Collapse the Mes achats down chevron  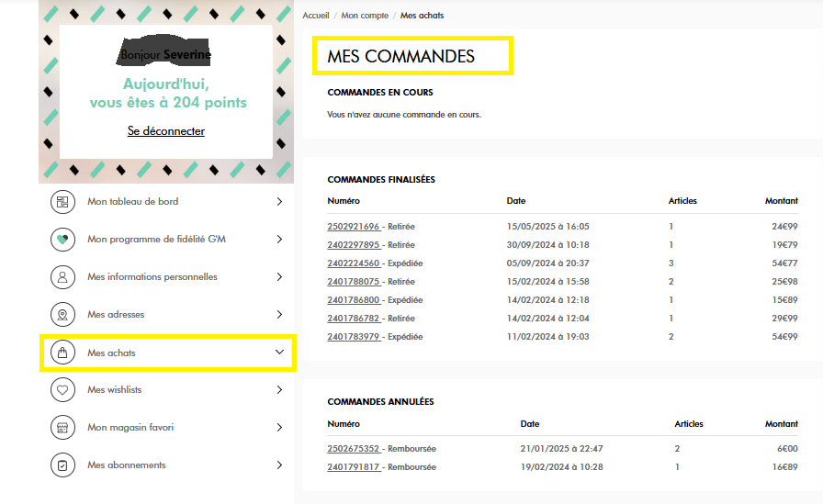click(279, 352)
